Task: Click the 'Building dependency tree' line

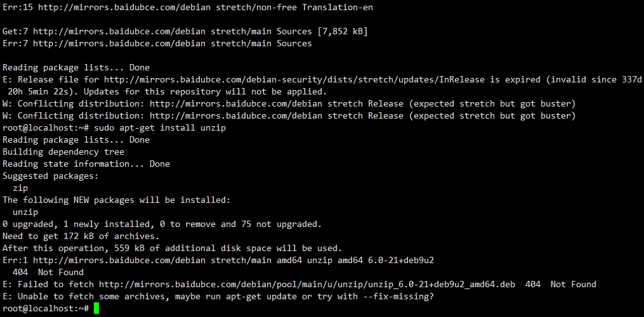Action: (63, 152)
